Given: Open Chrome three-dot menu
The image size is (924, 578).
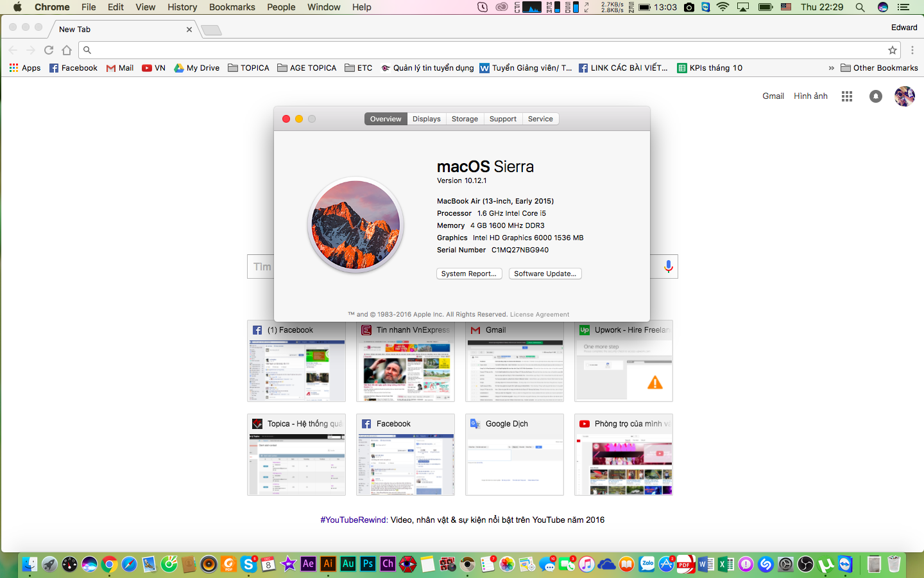Looking at the screenshot, I should (x=912, y=49).
